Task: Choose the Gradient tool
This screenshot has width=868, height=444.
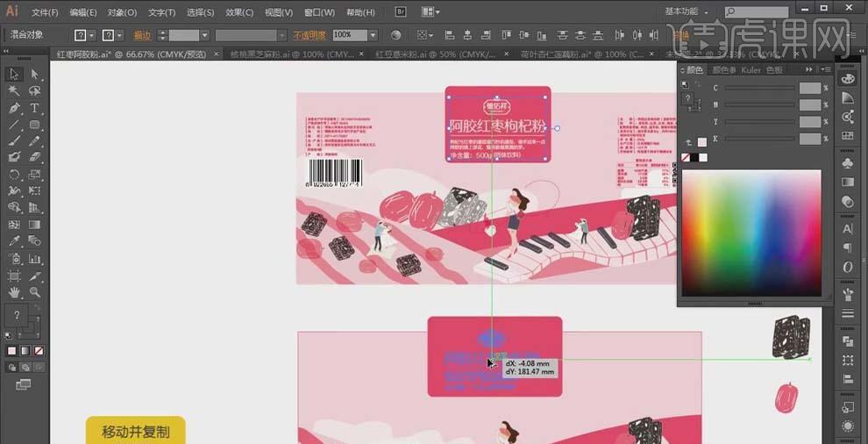Action: [34, 225]
